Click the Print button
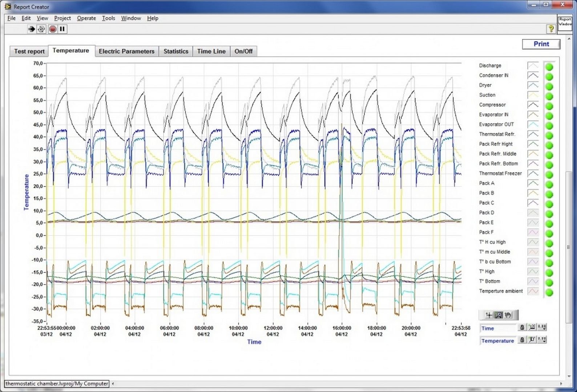Image resolution: width=577 pixels, height=392 pixels. [541, 44]
